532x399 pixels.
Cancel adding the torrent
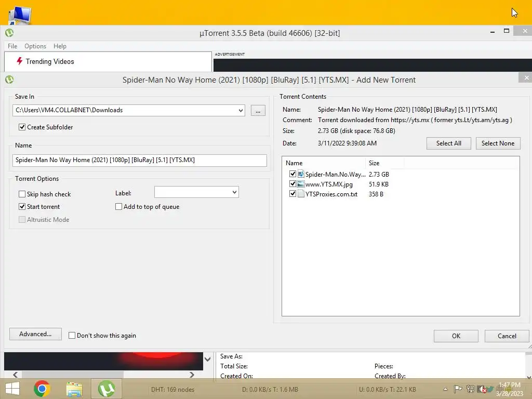click(x=507, y=336)
